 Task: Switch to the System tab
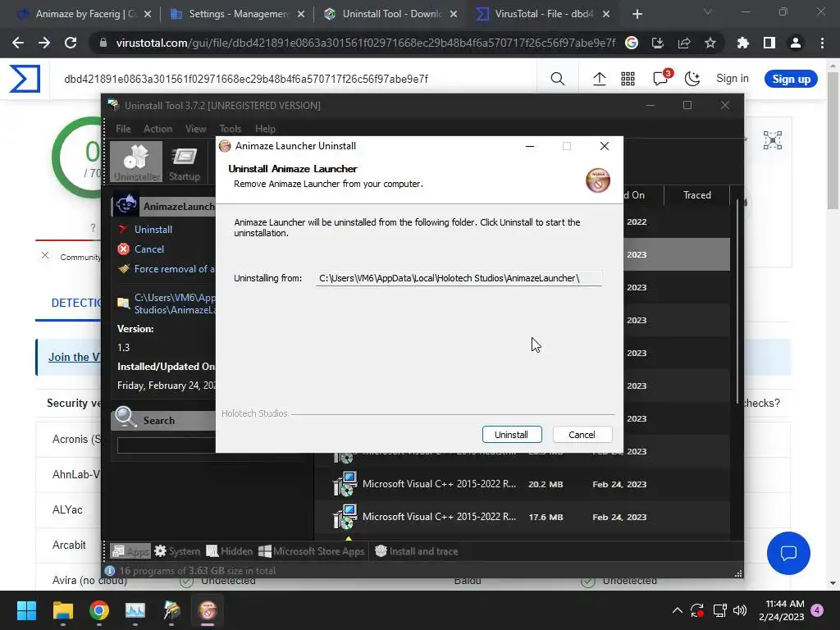click(177, 551)
